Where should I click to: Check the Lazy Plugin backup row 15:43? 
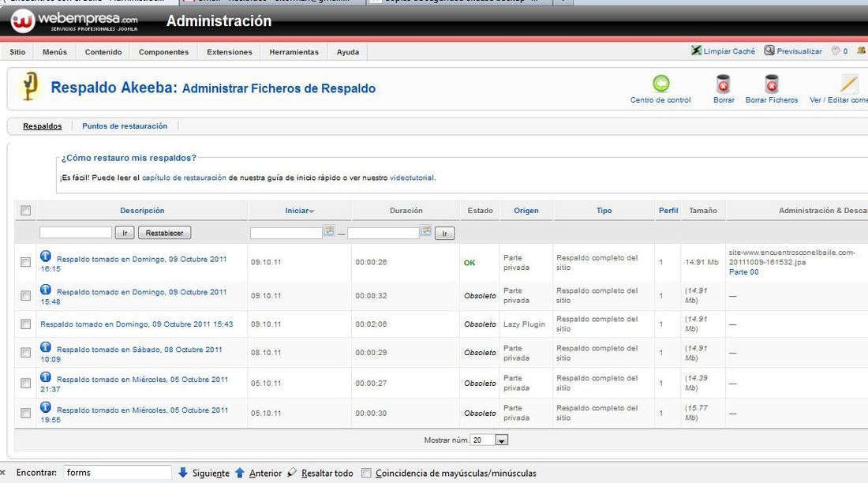pos(25,324)
